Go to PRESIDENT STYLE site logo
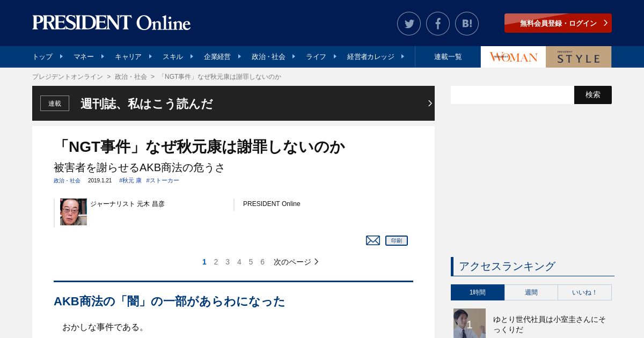Image resolution: width=644 pixels, height=338 pixels. 579,57
